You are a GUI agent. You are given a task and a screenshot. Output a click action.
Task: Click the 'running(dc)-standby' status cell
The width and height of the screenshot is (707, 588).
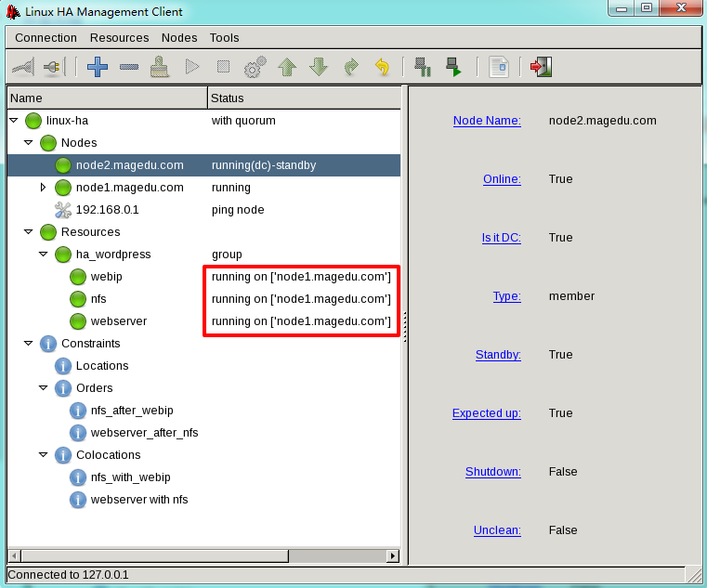pos(264,165)
